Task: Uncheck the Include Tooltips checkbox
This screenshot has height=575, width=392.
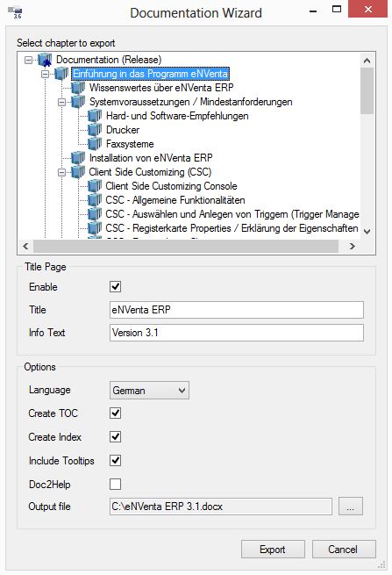Action: pyautogui.click(x=116, y=461)
